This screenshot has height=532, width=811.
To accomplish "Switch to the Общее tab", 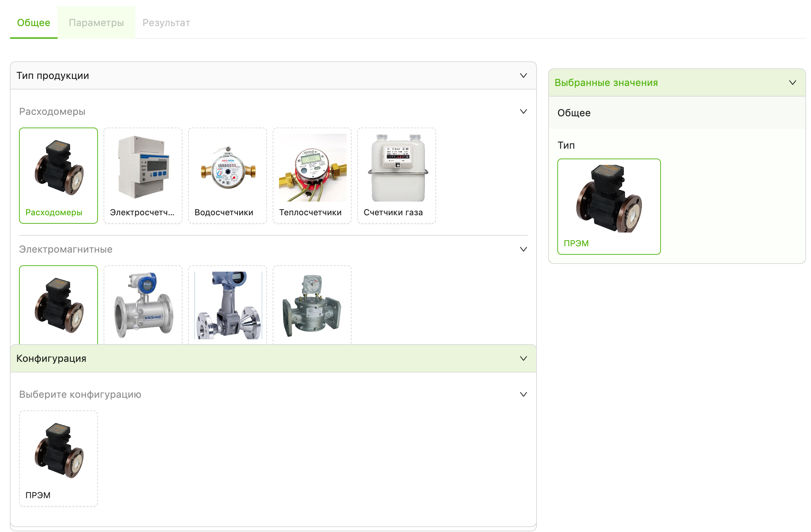I will pos(33,23).
